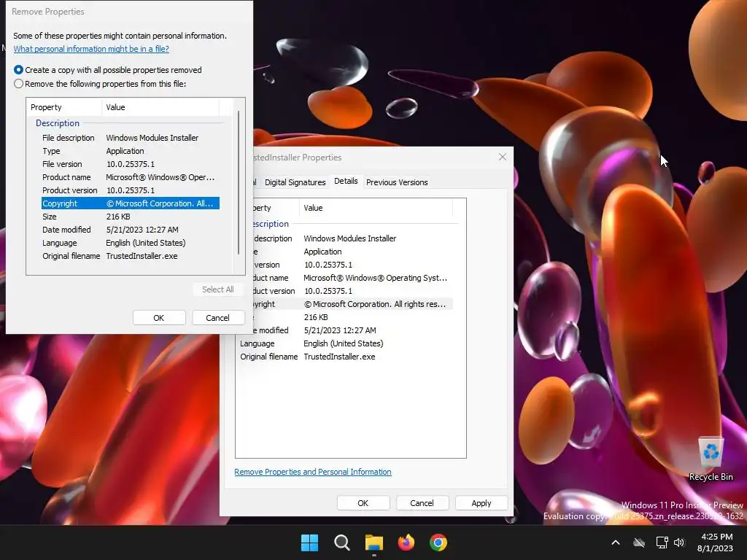Open the Windows Start menu
Viewport: 747px width, 560px height.
pyautogui.click(x=309, y=542)
